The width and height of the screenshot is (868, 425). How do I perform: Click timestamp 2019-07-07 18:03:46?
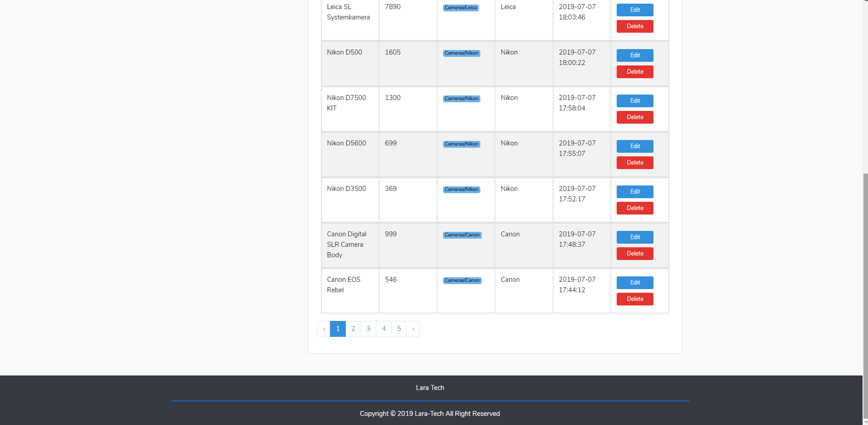click(x=577, y=12)
